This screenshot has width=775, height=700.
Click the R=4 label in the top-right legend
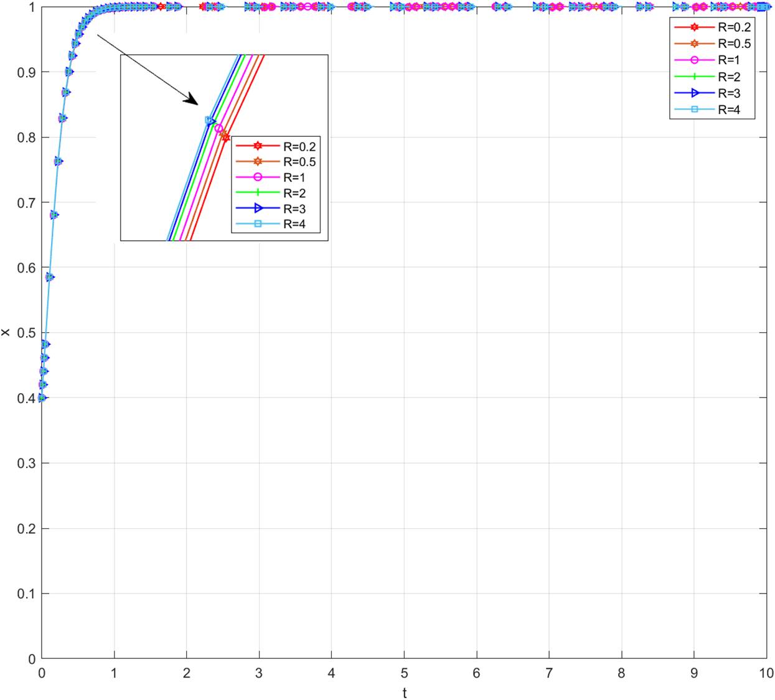(x=729, y=110)
